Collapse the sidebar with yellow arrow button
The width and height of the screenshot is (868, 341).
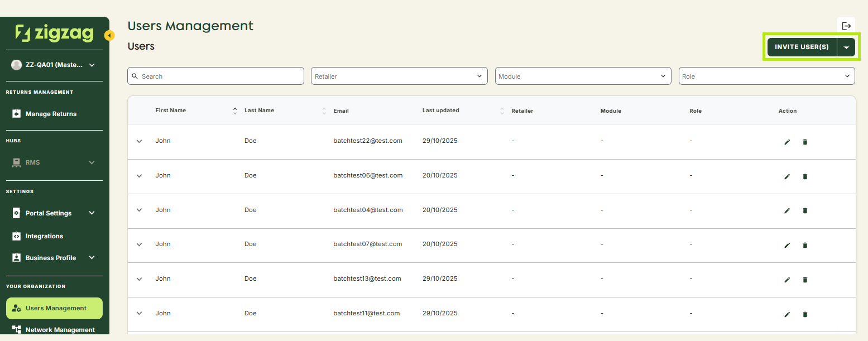tap(109, 36)
